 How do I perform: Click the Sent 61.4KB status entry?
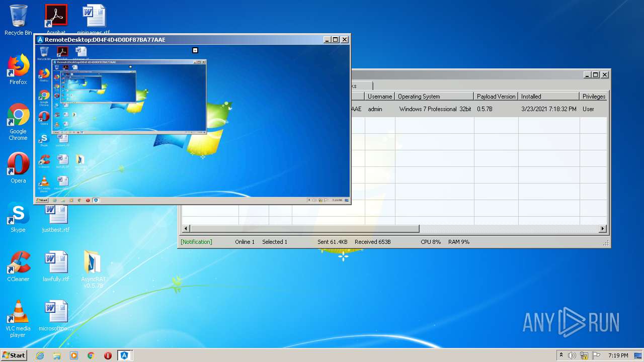tap(332, 242)
